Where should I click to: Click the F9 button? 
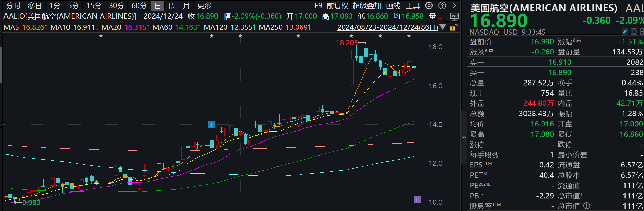318,6
